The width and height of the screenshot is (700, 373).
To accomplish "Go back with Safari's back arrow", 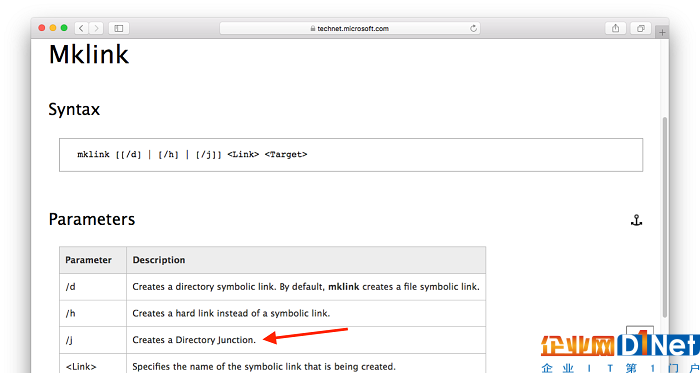I will point(81,28).
